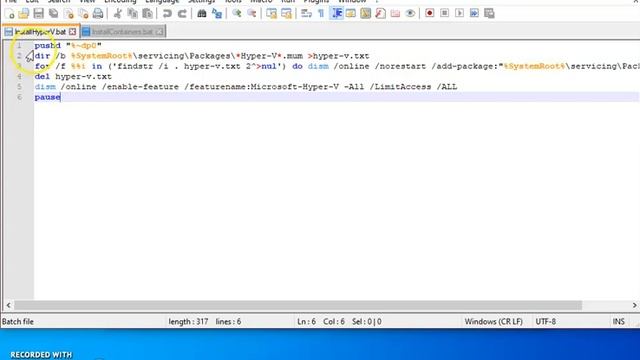Run macro multiple times icon
This screenshot has height=360, width=640.
(474, 13)
